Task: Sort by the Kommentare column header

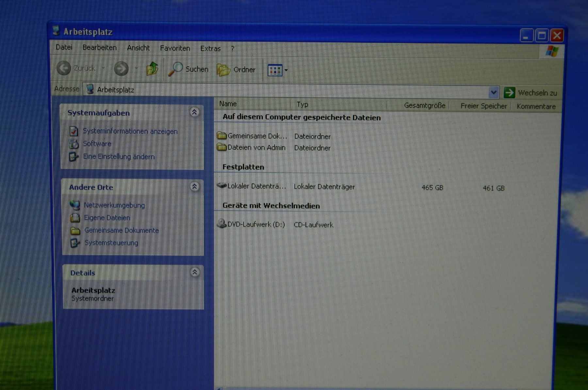Action: coord(536,106)
